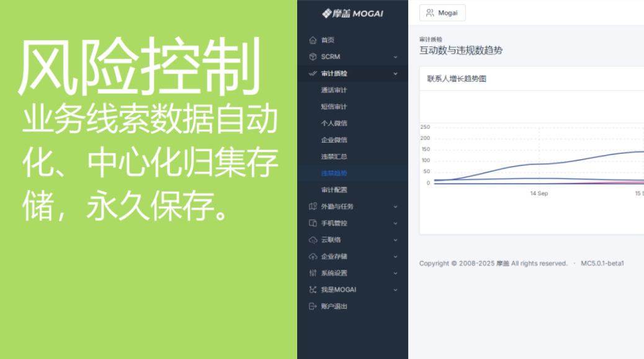Click the 系统设置 sliders icon
Screen dimensions: 644x359
click(x=313, y=273)
